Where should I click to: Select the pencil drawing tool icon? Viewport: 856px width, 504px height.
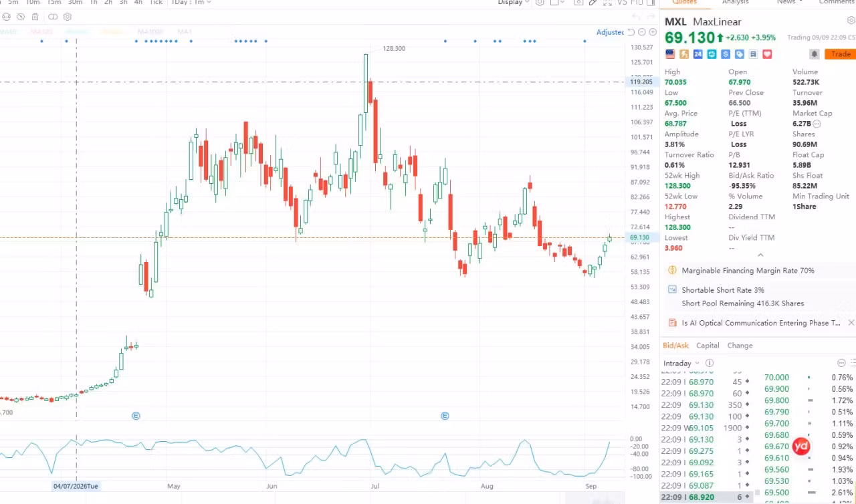(x=593, y=3)
